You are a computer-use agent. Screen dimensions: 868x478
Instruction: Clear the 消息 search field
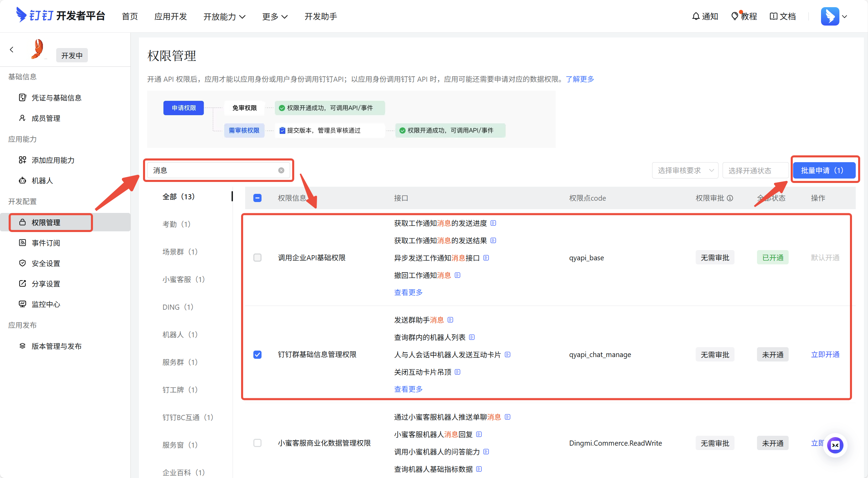point(281,170)
